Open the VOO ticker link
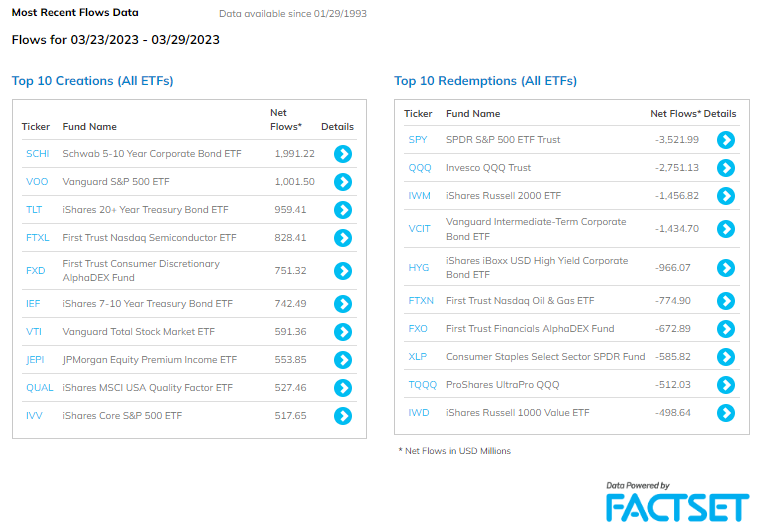This screenshot has width=762, height=531. pos(37,182)
